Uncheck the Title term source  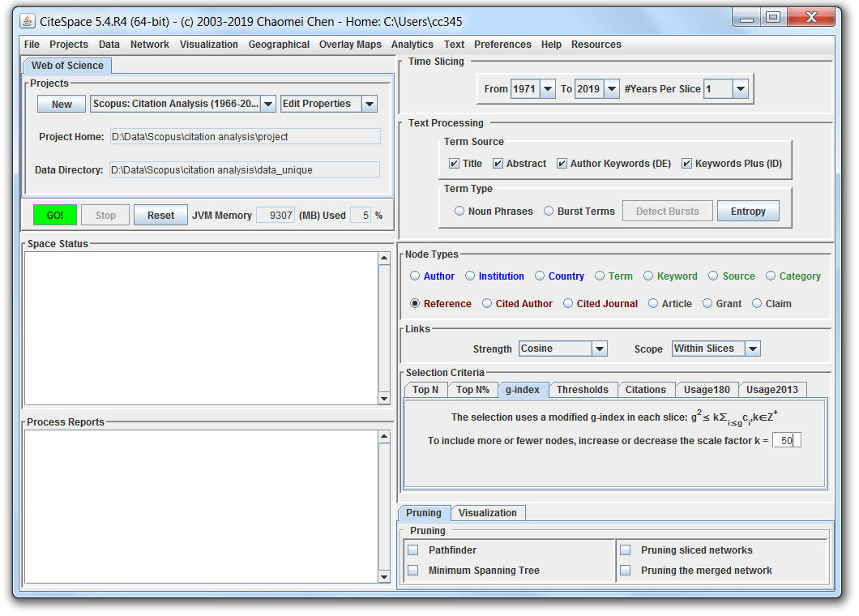tap(454, 163)
